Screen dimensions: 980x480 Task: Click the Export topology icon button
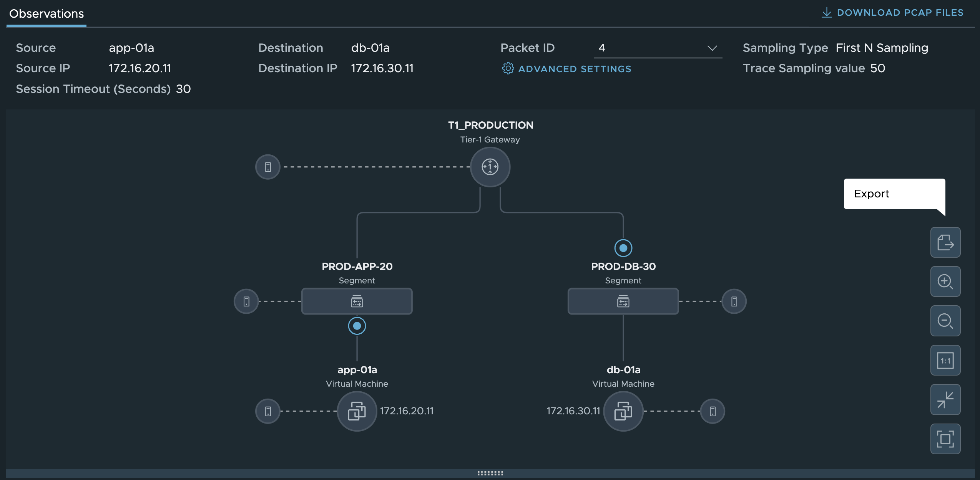pos(945,242)
